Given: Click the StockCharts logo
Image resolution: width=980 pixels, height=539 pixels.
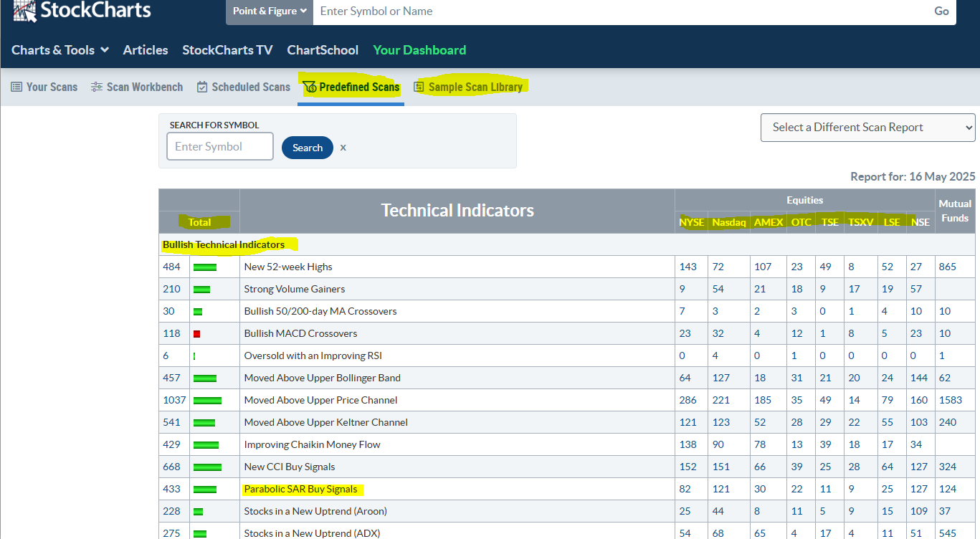Looking at the screenshot, I should (x=82, y=10).
